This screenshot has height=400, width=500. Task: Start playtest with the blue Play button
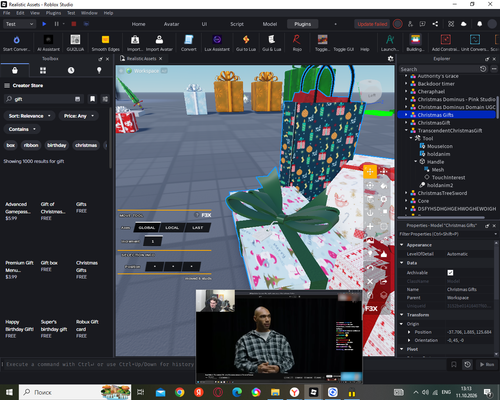44,24
